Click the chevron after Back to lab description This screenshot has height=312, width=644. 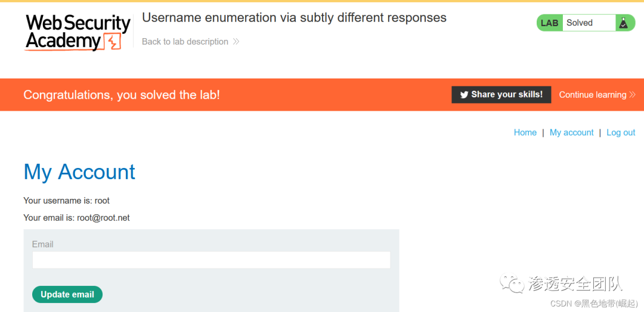point(236,42)
